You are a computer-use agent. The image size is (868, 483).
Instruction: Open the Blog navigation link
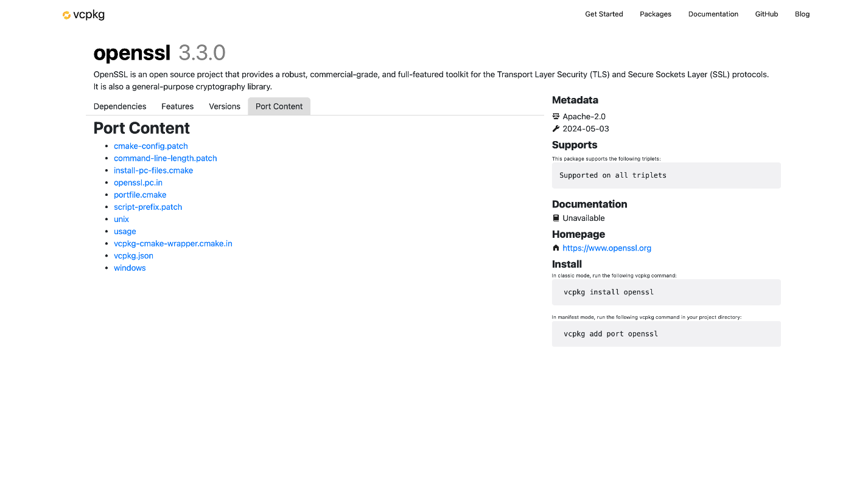point(802,14)
